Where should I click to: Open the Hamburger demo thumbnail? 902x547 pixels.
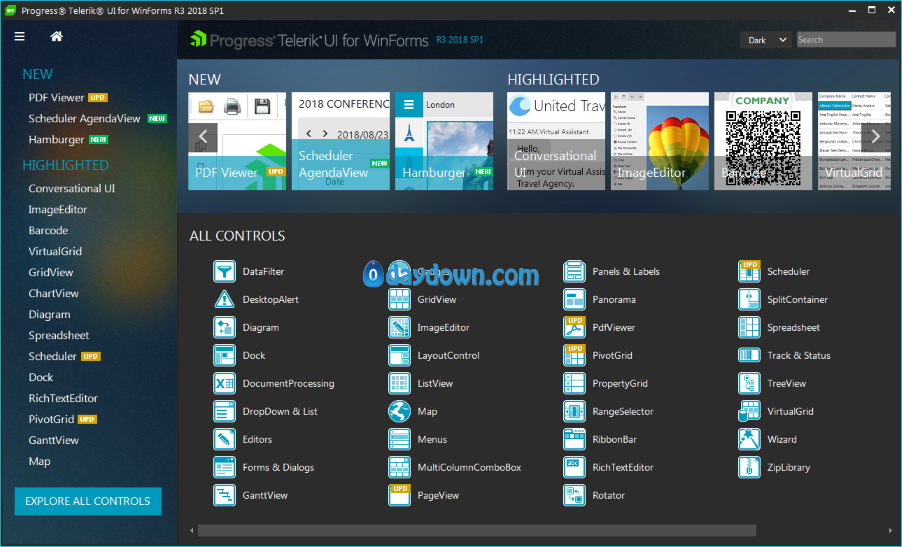tap(444, 141)
